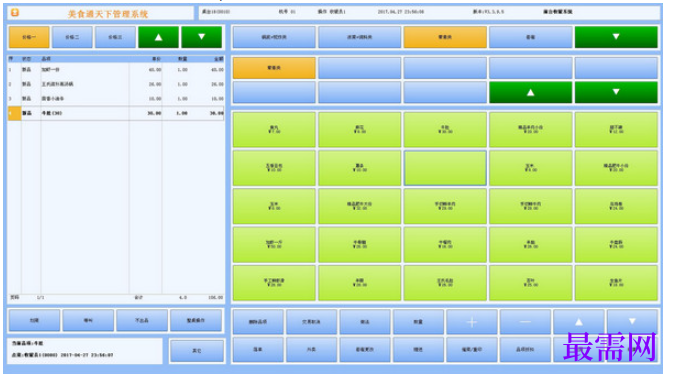
Task: Click the 赠送 gift button
Action: tap(418, 349)
